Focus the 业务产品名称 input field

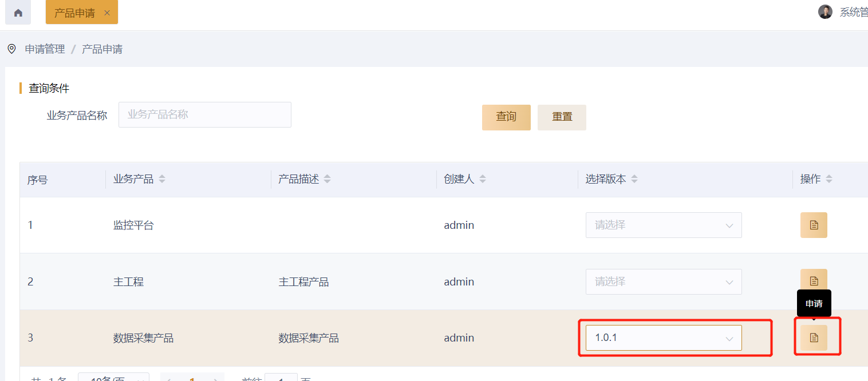click(x=204, y=114)
